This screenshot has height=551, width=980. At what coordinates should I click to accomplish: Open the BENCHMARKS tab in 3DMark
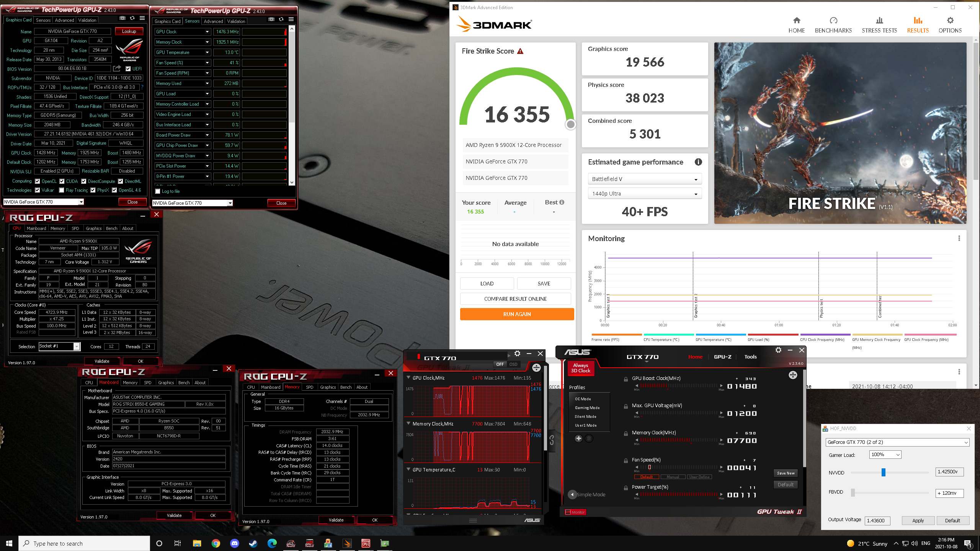pos(833,25)
